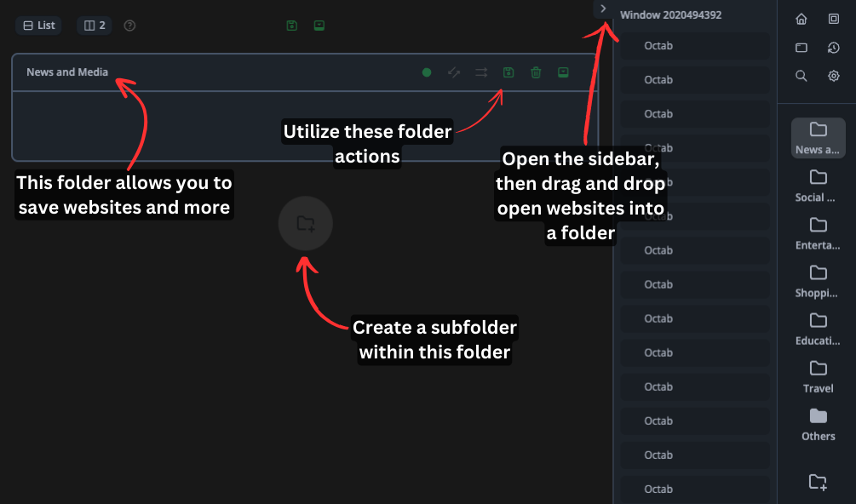Open the search magnifier icon
Screen dimensions: 856x504
[801, 76]
